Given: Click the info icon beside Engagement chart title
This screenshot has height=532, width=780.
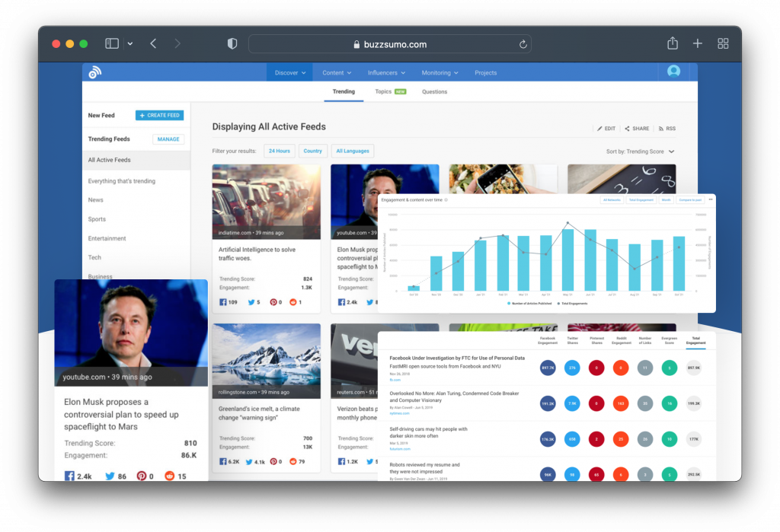Looking at the screenshot, I should (446, 200).
